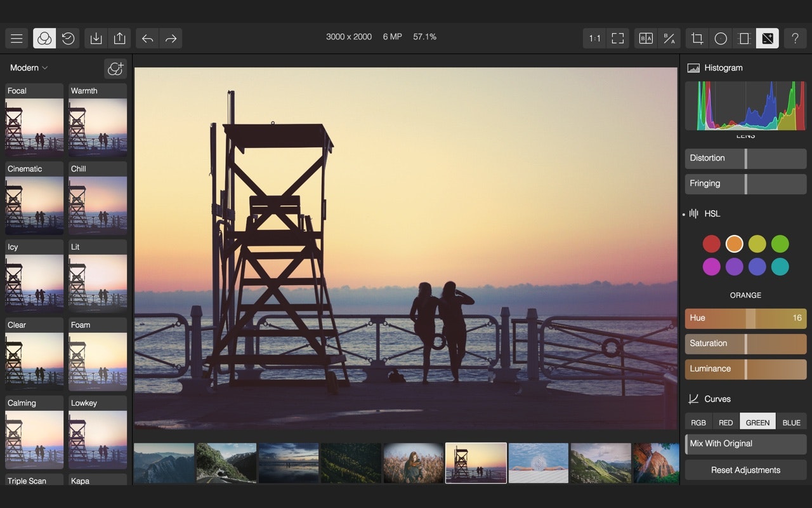
Task: Open the green hills filmstrip thumbnail
Action: (600, 463)
